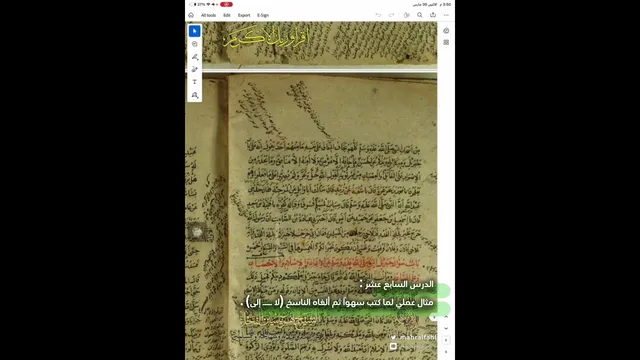Screen dimensions: 640x360
Task: Switch to the Edit tab
Action: (x=227, y=15)
